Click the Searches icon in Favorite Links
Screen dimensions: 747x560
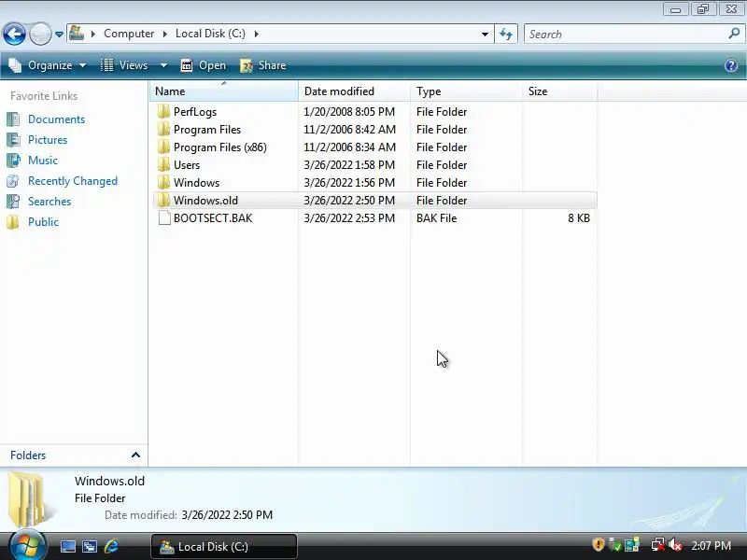tap(13, 202)
